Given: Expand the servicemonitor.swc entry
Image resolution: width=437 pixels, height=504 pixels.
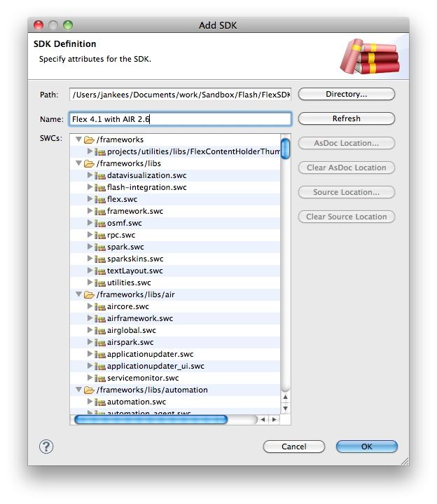Looking at the screenshot, I should pyautogui.click(x=90, y=377).
